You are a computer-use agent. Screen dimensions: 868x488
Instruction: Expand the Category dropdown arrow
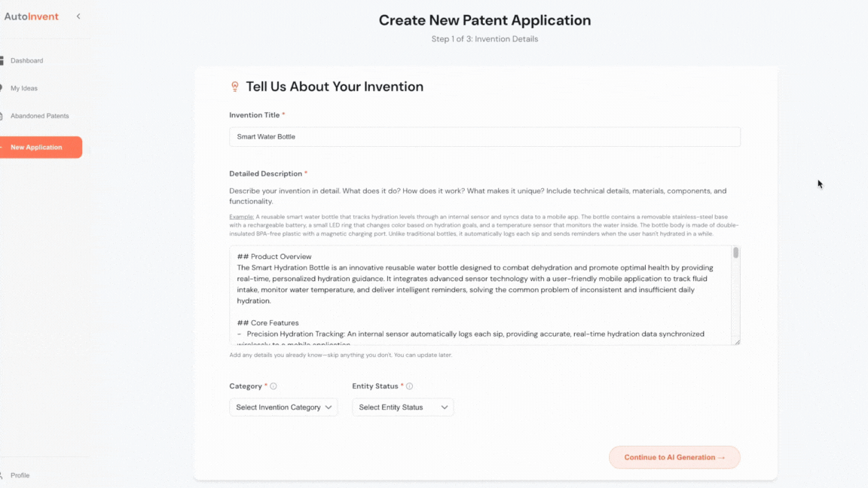pyautogui.click(x=329, y=407)
